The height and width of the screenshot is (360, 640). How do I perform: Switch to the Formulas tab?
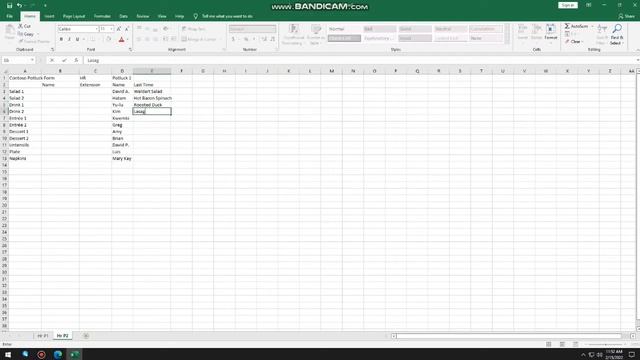point(102,16)
